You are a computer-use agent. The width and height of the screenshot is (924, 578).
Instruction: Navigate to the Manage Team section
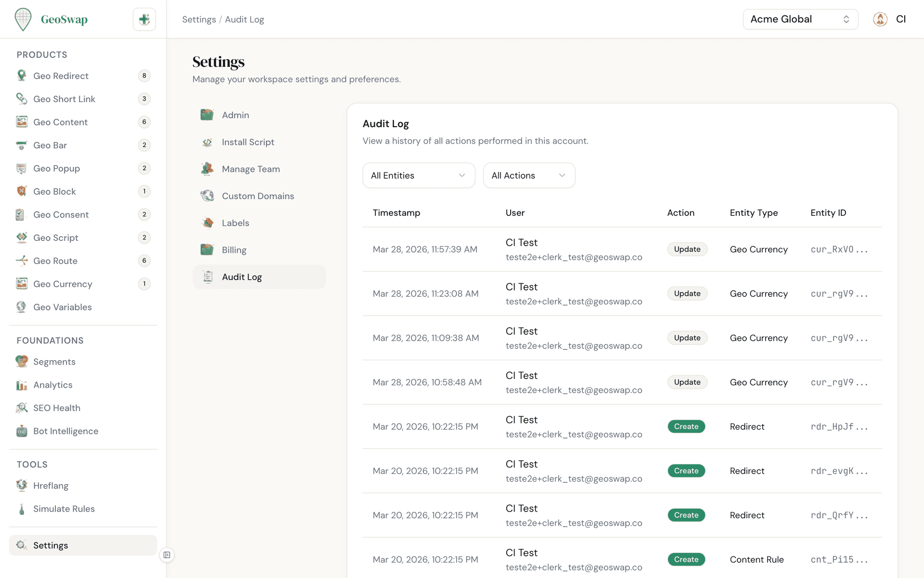tap(251, 169)
